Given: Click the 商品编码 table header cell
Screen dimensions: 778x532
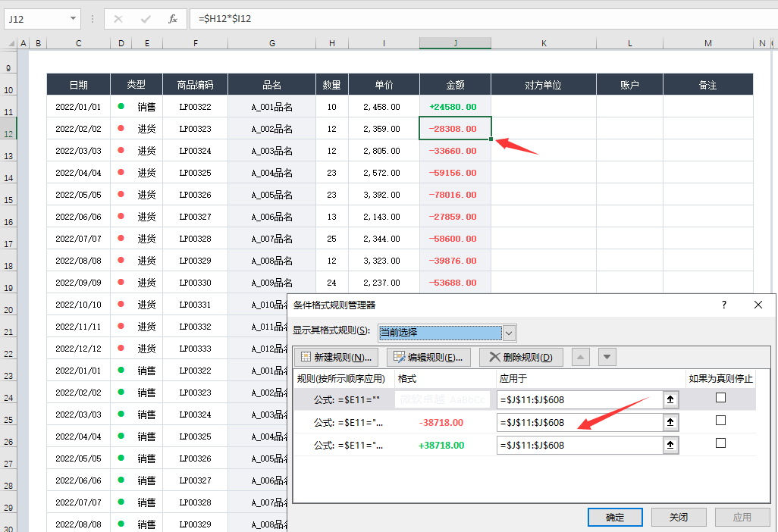Looking at the screenshot, I should pyautogui.click(x=195, y=85).
